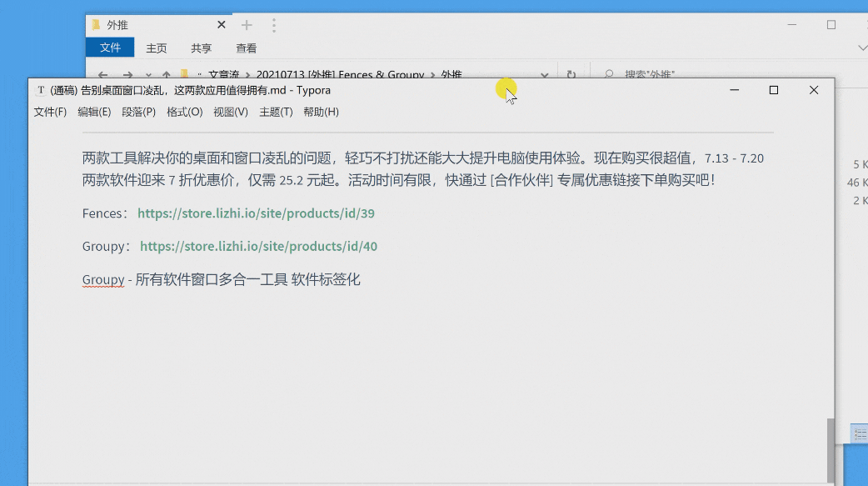Close the 外推 tab in Groupy
Viewport: 868px width, 486px height.
[x=222, y=25]
